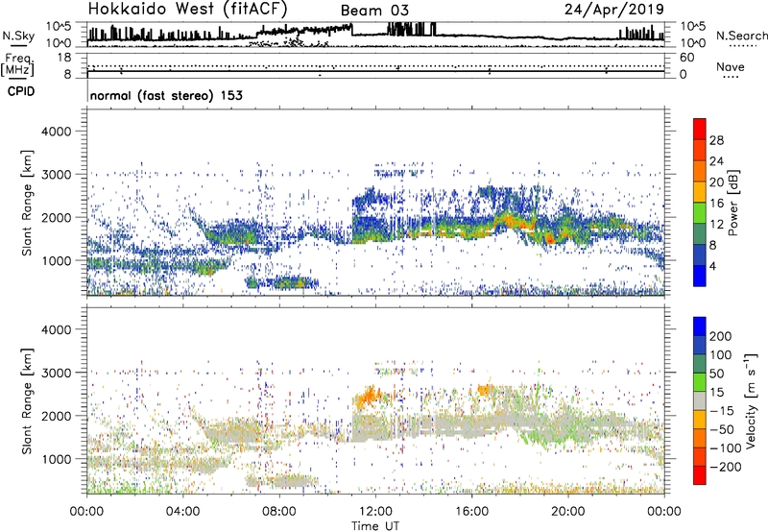Click the "100" value on Velocity scale
This screenshot has height=532, width=768.
click(721, 355)
